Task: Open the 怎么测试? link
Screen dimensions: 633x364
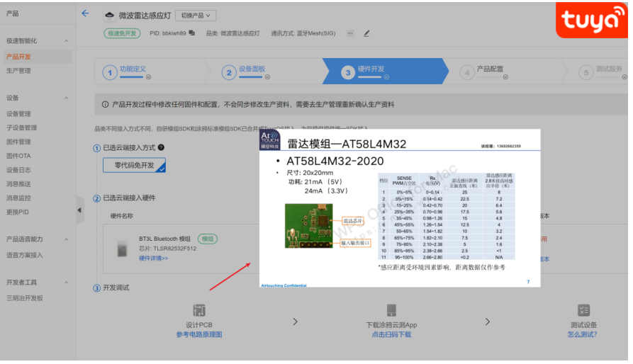Action: (x=582, y=334)
